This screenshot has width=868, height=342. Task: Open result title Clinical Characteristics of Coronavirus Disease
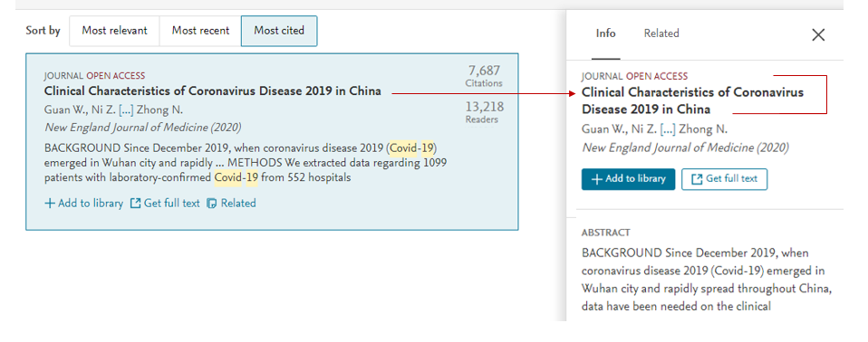click(213, 91)
